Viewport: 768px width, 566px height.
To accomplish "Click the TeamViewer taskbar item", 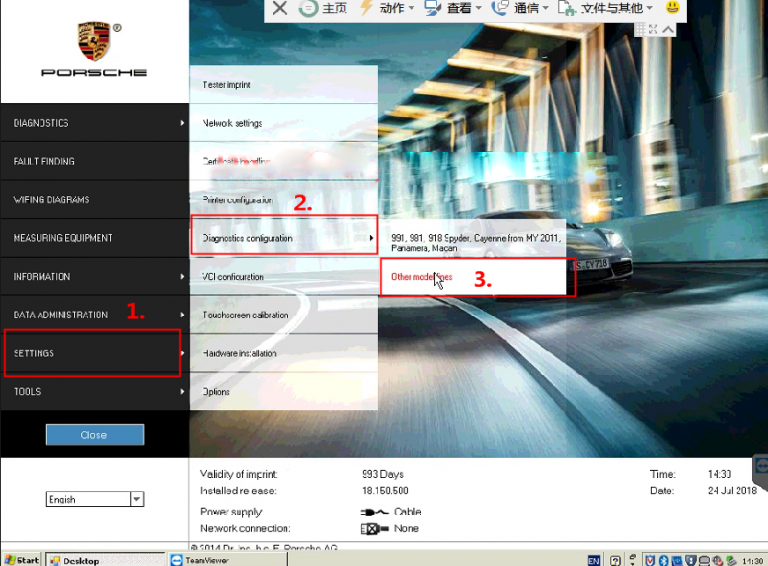I will pos(227,560).
